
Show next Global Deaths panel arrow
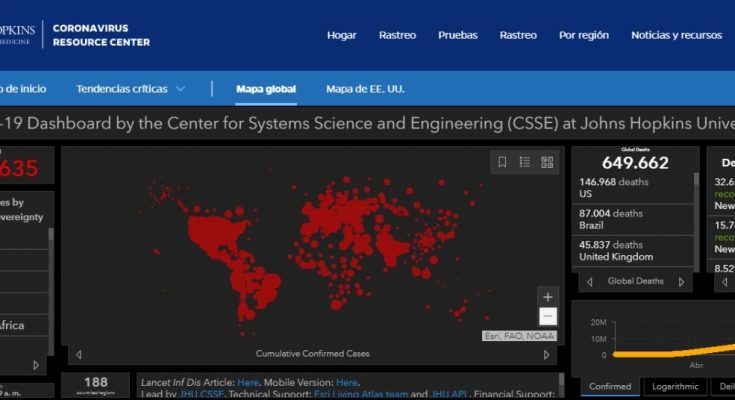[681, 282]
